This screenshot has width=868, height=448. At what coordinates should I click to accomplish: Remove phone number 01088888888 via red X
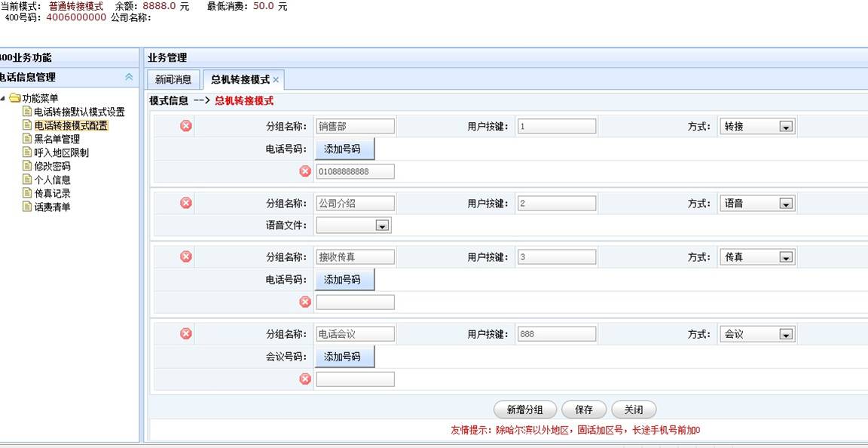pyautogui.click(x=305, y=171)
